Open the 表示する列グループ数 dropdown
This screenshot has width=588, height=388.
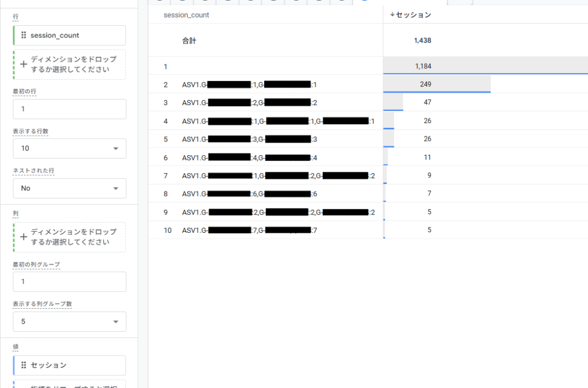[69, 321]
